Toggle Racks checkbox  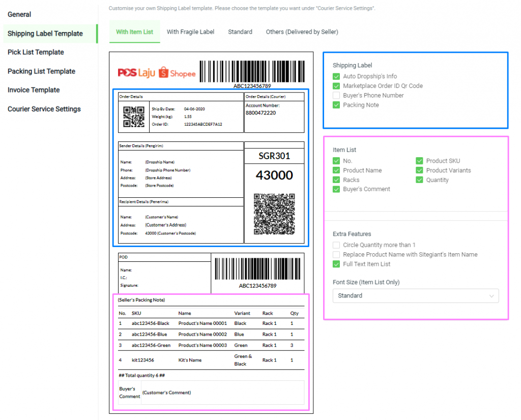[336, 180]
